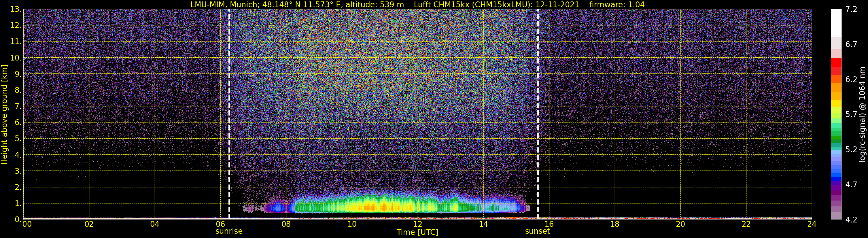Click the '22' time axis tick label
The height and width of the screenshot is (238, 868).
[746, 224]
